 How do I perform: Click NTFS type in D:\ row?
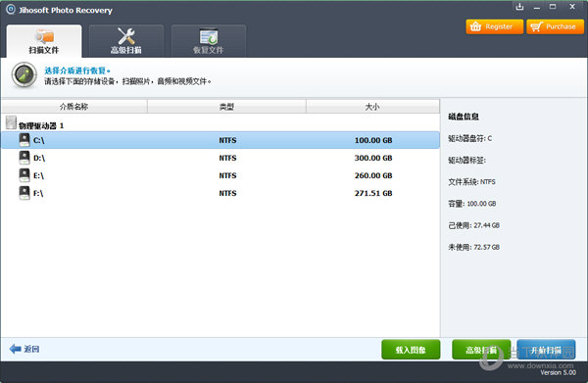[227, 158]
